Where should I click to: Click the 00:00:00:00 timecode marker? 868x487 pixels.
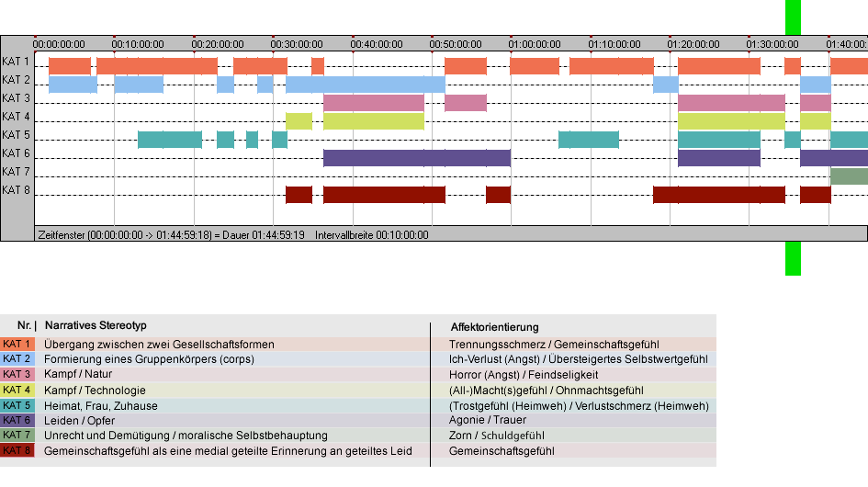coord(59,44)
